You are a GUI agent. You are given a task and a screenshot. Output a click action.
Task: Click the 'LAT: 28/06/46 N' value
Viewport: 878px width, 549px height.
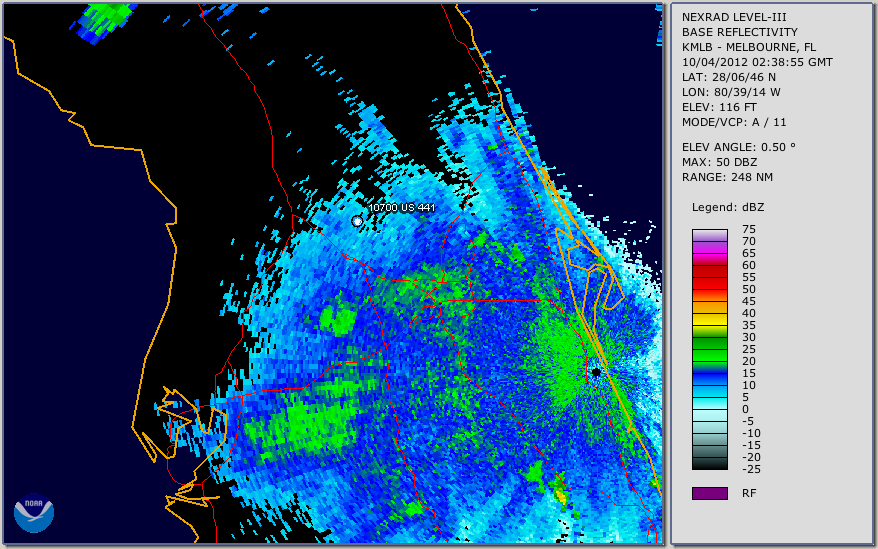(728, 77)
